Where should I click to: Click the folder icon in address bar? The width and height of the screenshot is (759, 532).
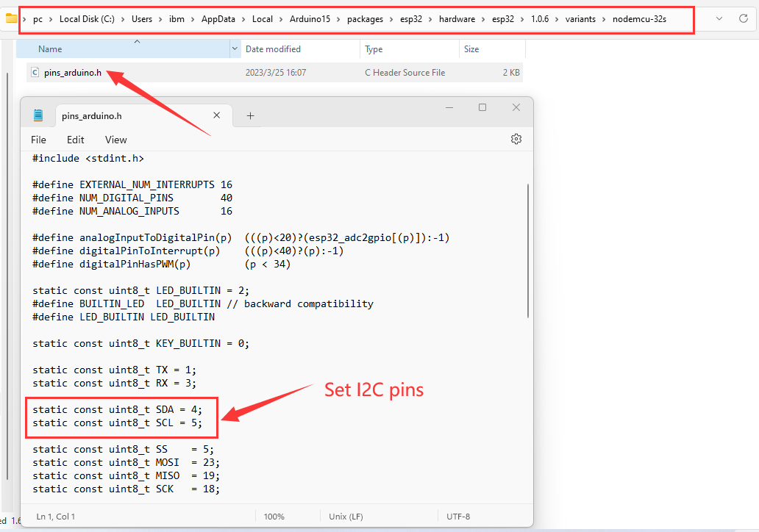[11, 18]
